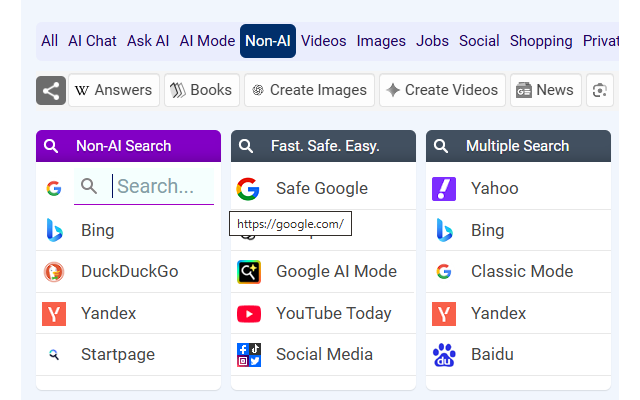Viewport: 640px width, 400px height.
Task: Click the Answers button
Action: (x=114, y=90)
